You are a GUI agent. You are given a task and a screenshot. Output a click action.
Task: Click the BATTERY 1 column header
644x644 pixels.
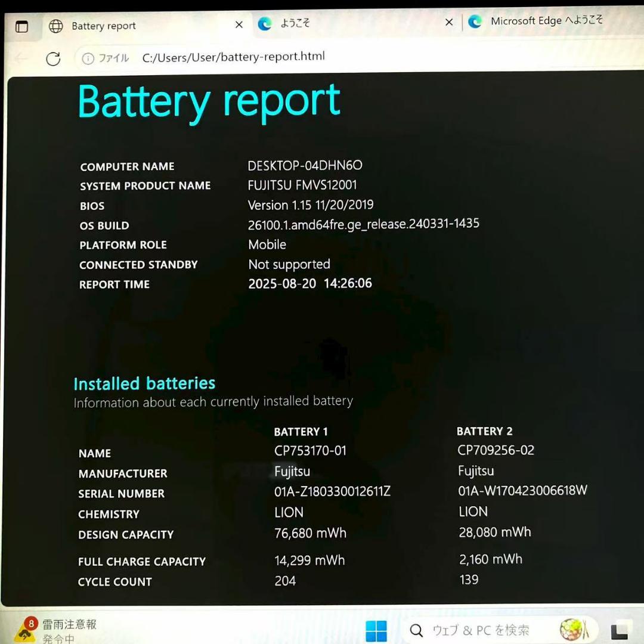(x=301, y=432)
